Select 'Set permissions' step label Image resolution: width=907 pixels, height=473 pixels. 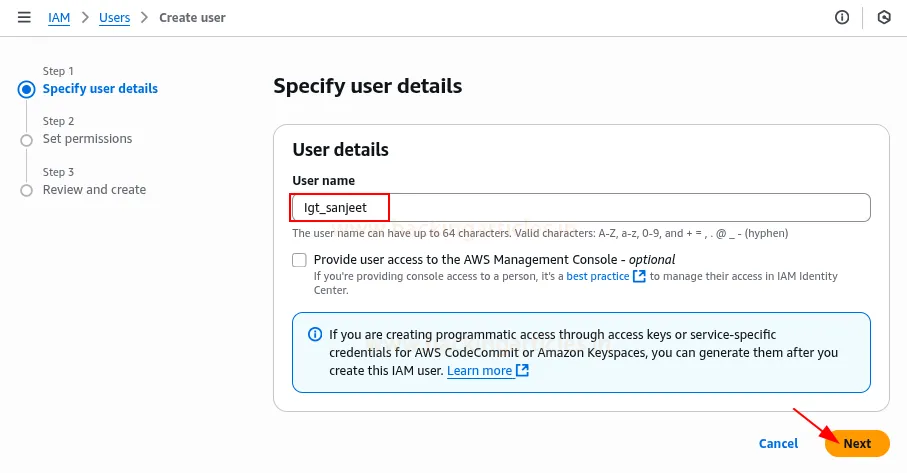tap(87, 139)
